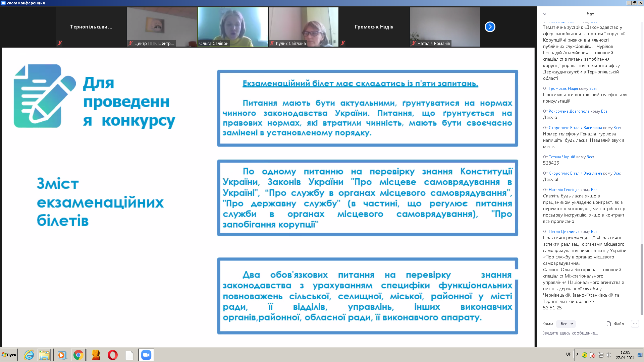Click sender name Наталія Генсіцка in chat

[x=564, y=190]
